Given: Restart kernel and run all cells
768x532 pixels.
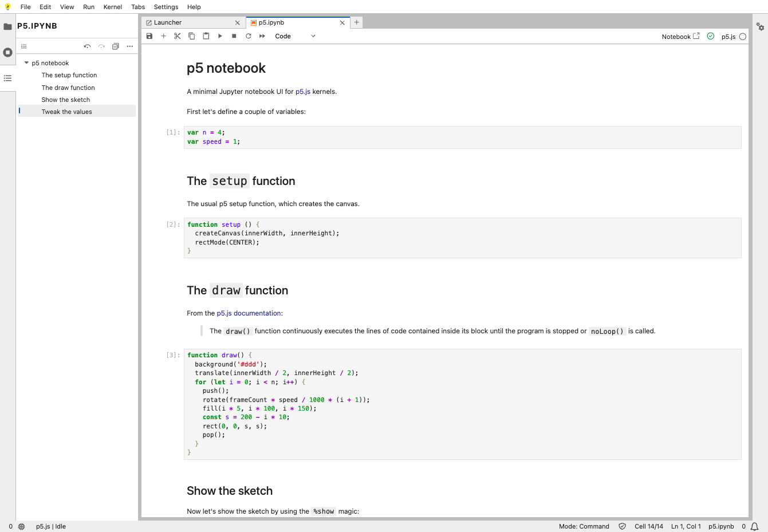Looking at the screenshot, I should pyautogui.click(x=262, y=36).
